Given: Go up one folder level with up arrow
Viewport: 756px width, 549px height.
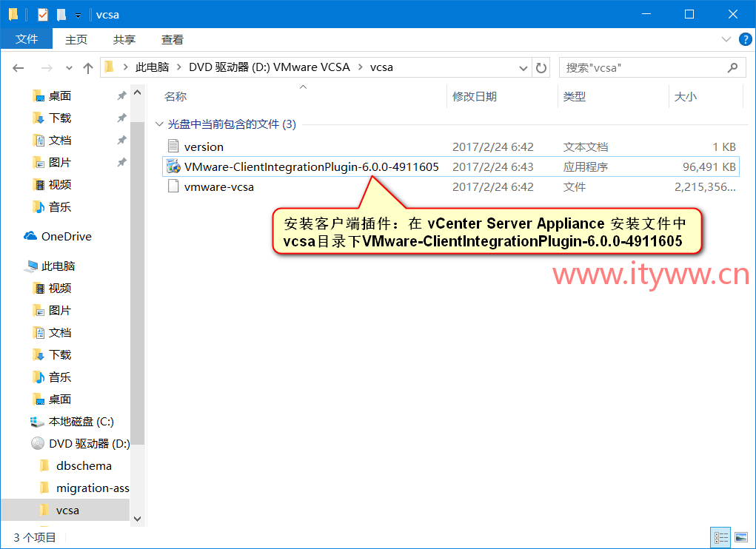Looking at the screenshot, I should 88,68.
